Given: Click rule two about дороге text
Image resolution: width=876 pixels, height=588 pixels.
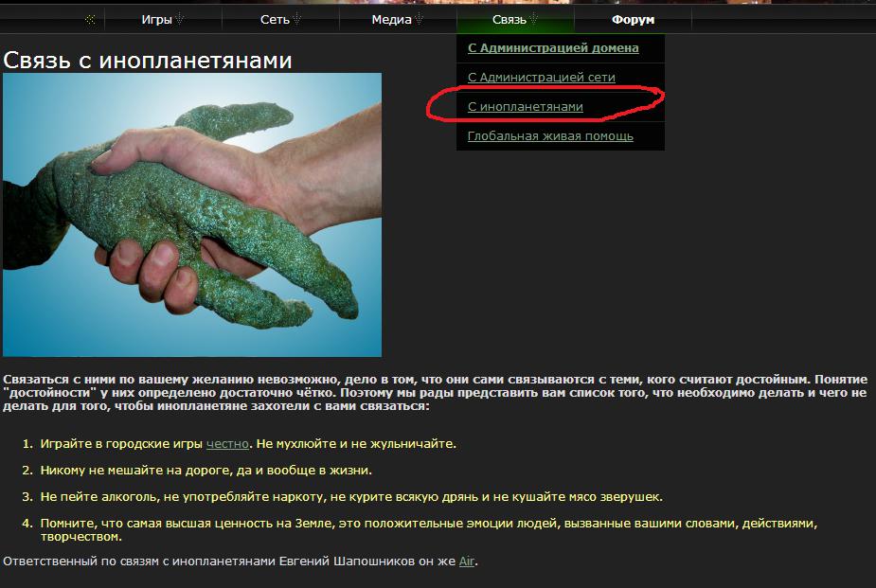Looking at the screenshot, I should coord(206,471).
